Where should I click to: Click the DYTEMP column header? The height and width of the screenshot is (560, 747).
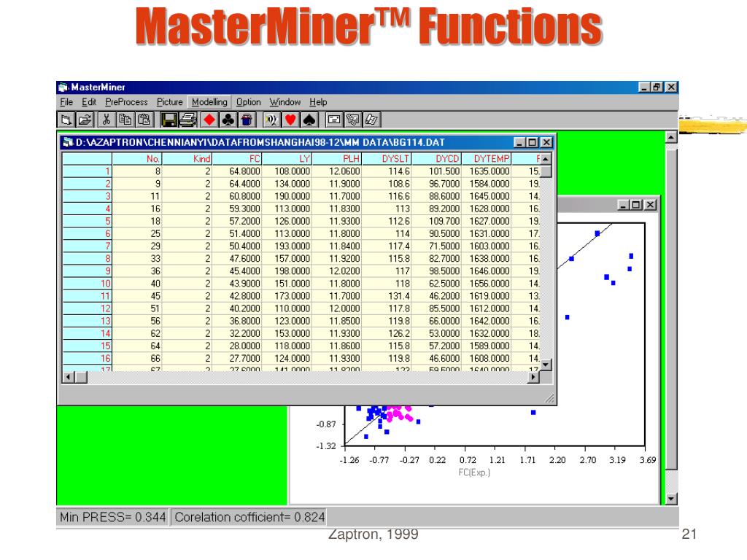point(487,158)
